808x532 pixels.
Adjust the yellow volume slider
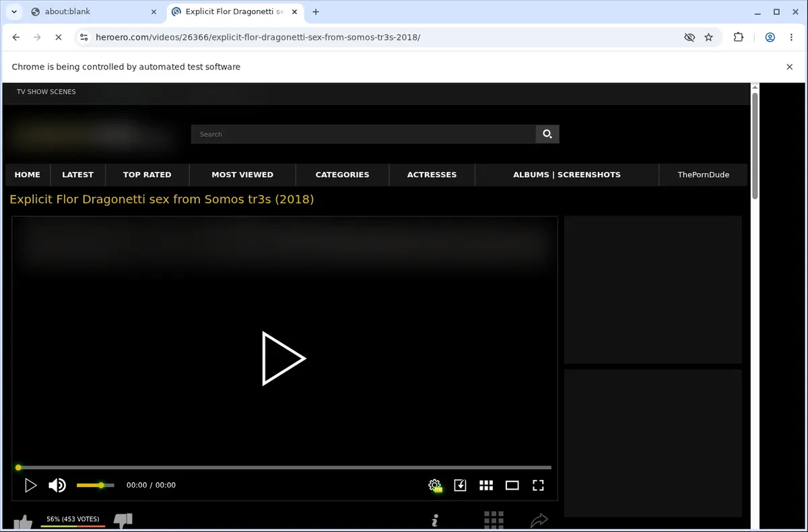[96, 485]
